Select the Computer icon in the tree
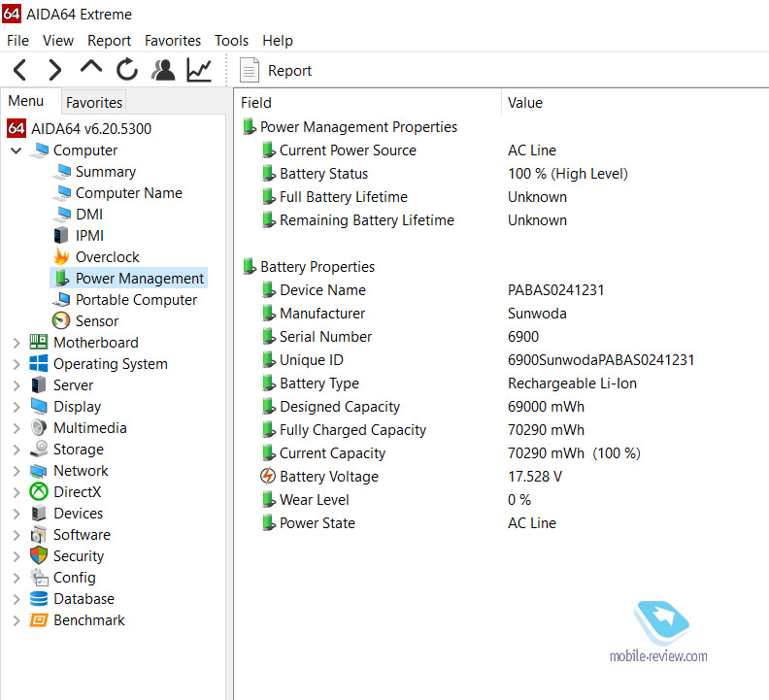The image size is (769, 700). (x=39, y=150)
